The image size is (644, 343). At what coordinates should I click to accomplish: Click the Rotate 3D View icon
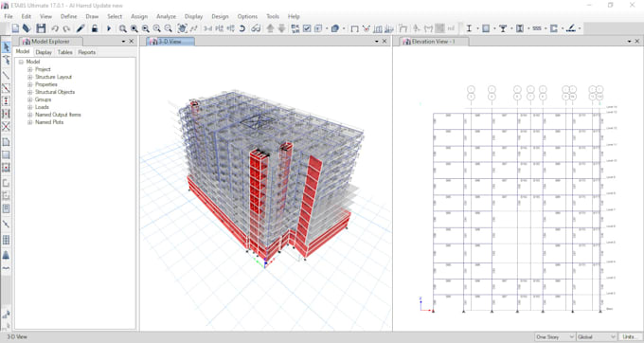(242, 28)
